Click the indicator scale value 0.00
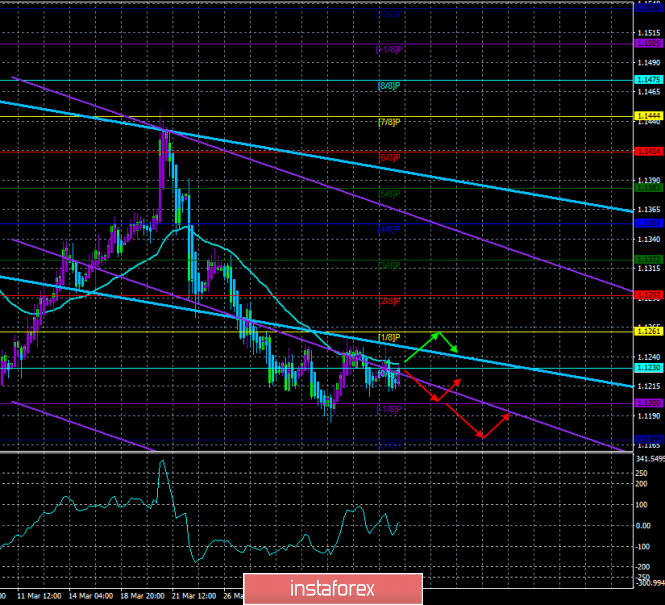Screen dimensions: 665x605 tap(644, 526)
